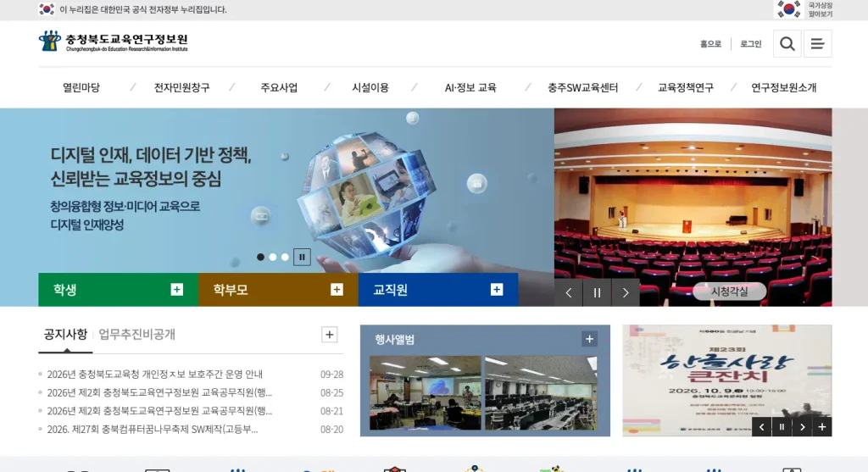Open 열린마당 menu
The height and width of the screenshot is (472, 868).
[x=81, y=87]
